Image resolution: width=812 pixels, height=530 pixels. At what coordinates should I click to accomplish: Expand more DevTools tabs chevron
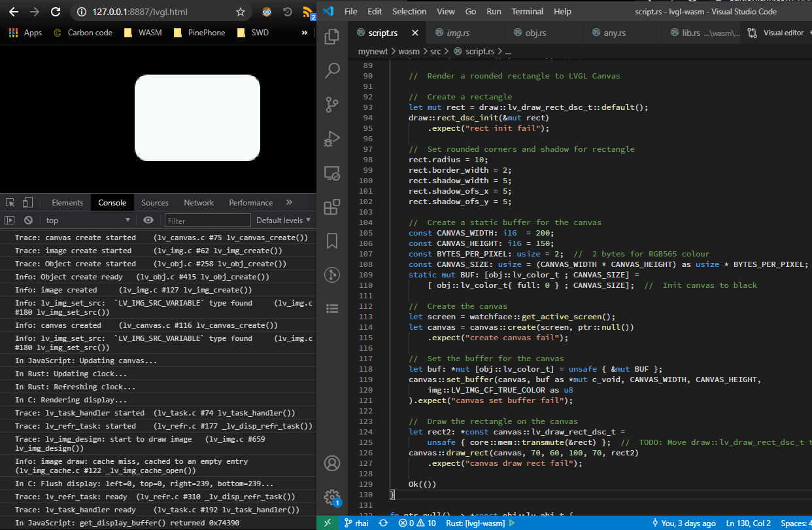(289, 202)
